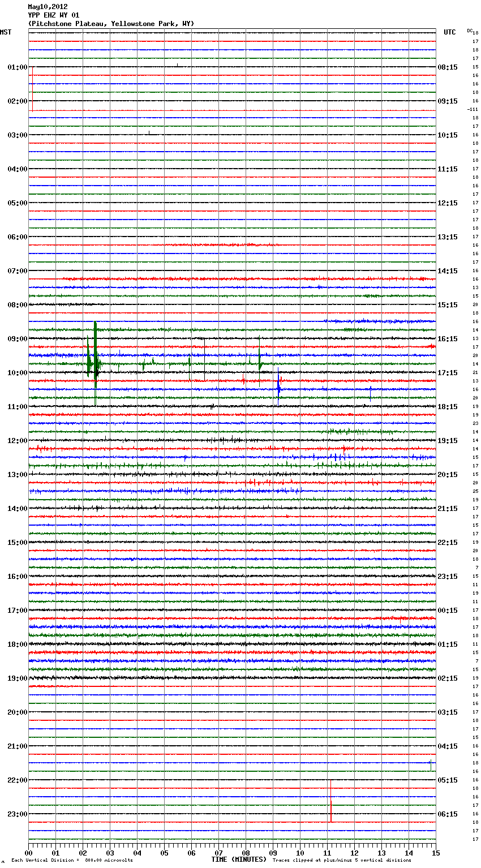481x868 pixels.
Task: Select the station code YPP EHZ WY 01
Action: 54,15
